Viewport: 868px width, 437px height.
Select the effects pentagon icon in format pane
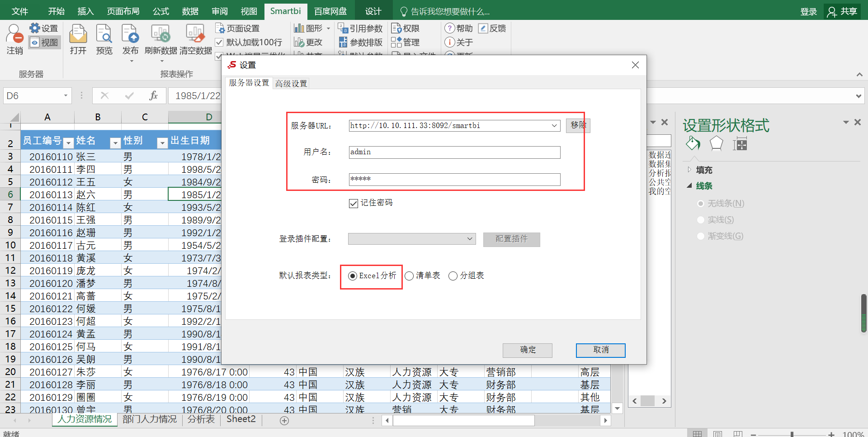716,144
